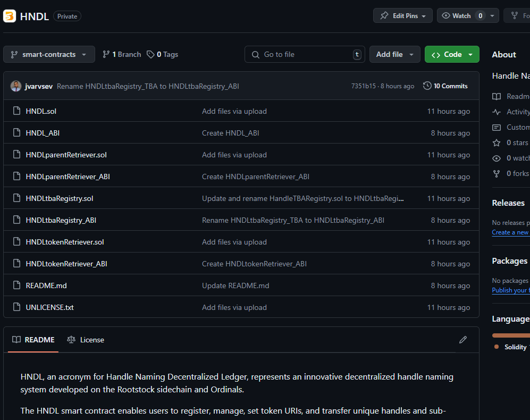The image size is (530, 420).
Task: Click file icon next to HNDL_ABI
Action: (16, 132)
